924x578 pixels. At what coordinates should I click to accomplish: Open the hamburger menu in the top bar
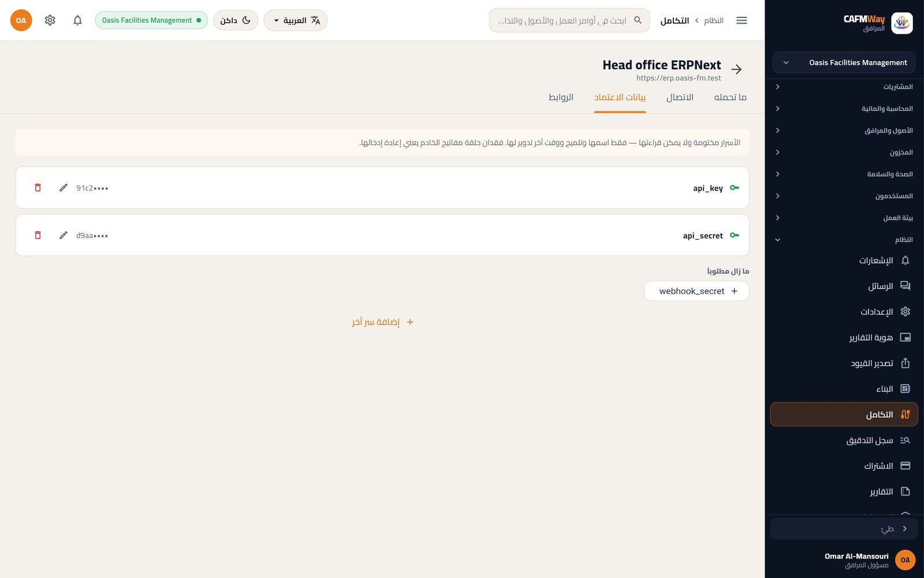coord(742,20)
